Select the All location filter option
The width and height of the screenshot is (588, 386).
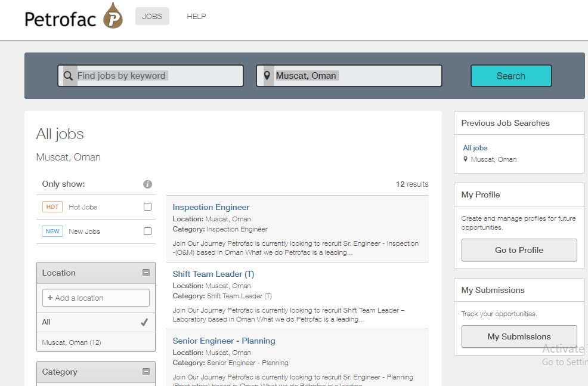coord(96,322)
